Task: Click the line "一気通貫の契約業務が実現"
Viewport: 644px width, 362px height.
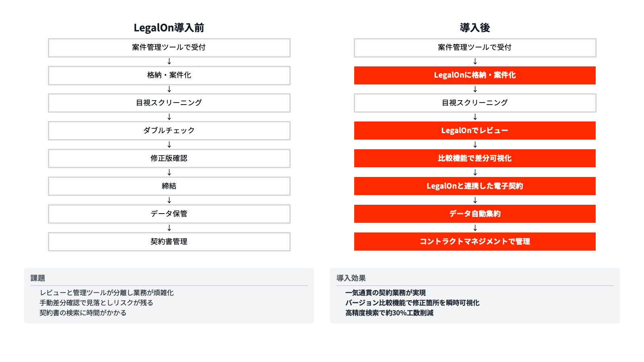Action: click(385, 293)
